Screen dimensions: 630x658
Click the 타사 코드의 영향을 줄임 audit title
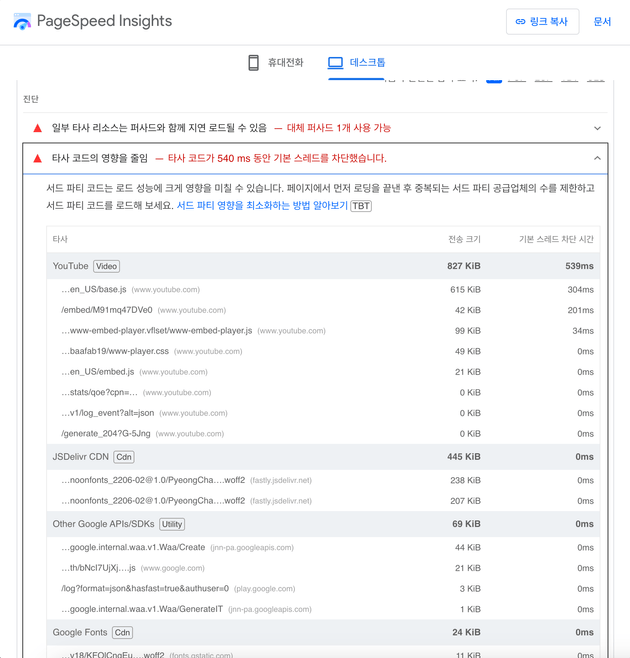pos(100,159)
